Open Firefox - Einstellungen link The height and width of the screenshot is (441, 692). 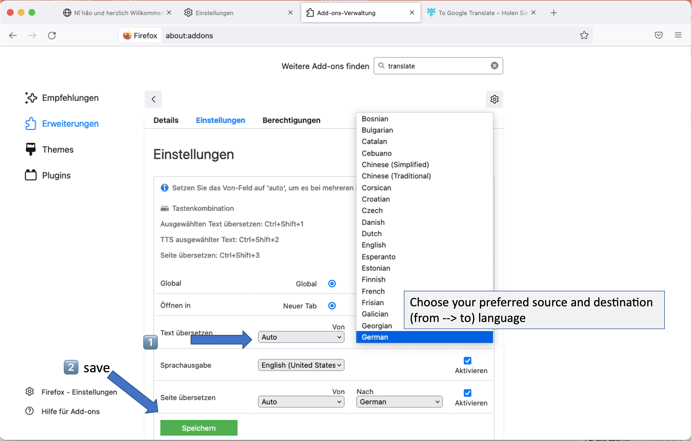[x=71, y=392]
